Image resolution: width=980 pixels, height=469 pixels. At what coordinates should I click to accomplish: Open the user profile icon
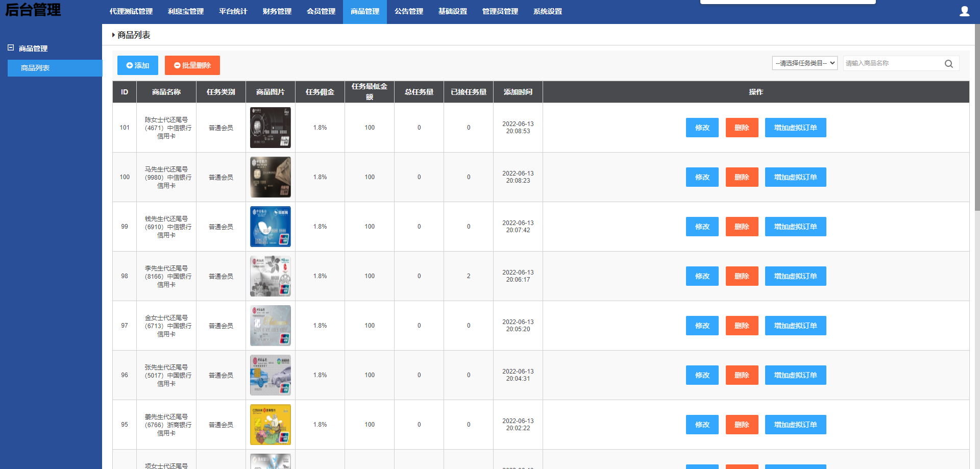964,11
